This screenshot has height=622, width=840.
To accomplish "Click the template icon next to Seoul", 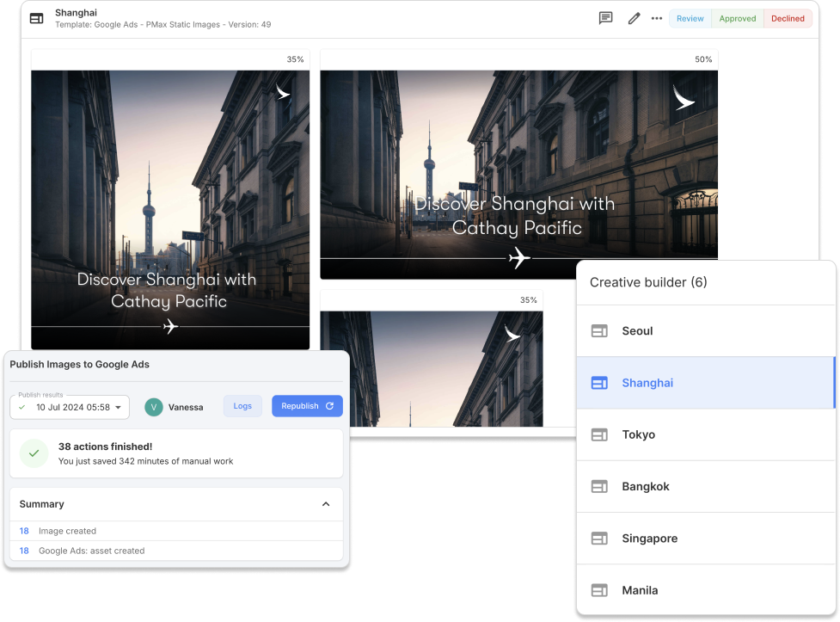I will tap(599, 331).
